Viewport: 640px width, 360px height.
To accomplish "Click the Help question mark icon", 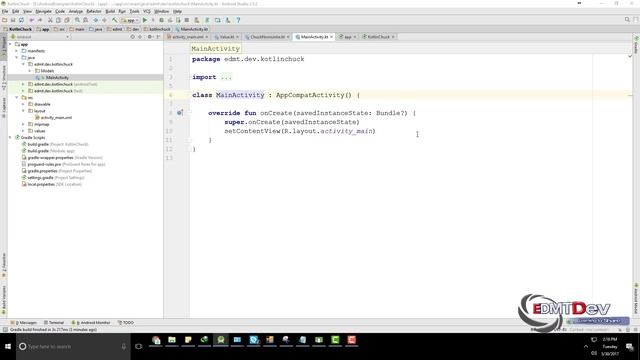I will [238, 20].
